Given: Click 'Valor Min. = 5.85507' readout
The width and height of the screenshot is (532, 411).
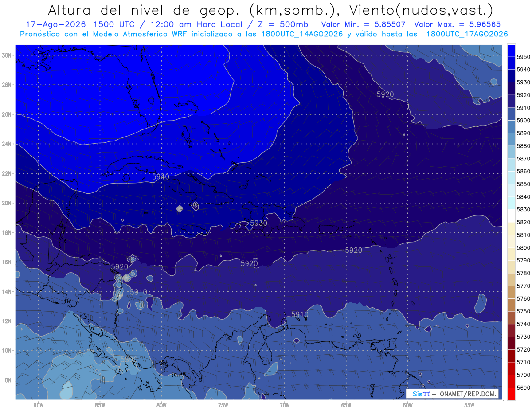Looking at the screenshot, I should tap(364, 24).
